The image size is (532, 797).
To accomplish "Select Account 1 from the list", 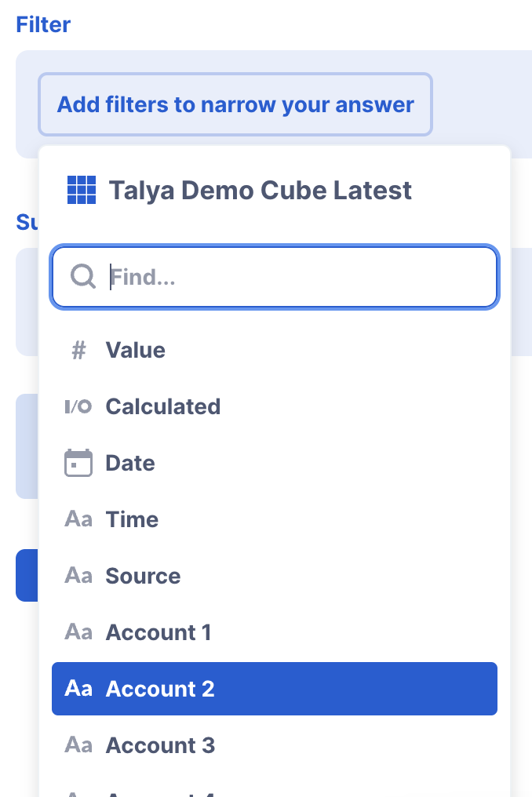I will 275,632.
